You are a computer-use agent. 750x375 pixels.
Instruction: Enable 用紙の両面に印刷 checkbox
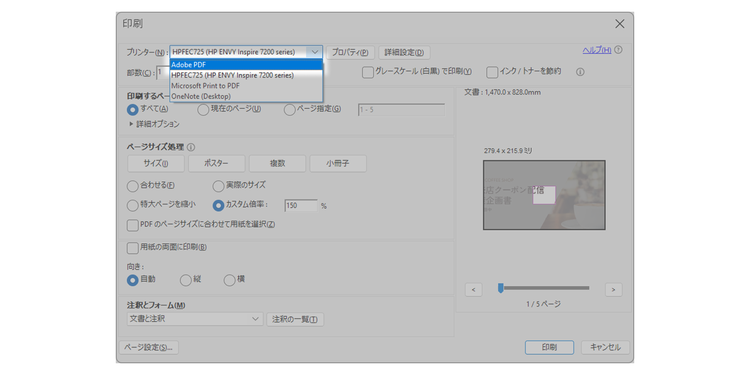[132, 248]
